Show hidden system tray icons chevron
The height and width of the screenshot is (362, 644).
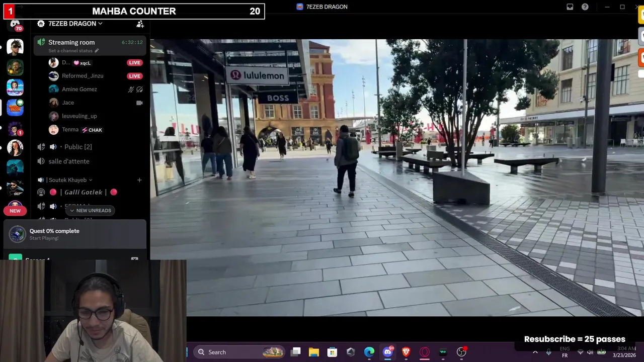(x=535, y=352)
